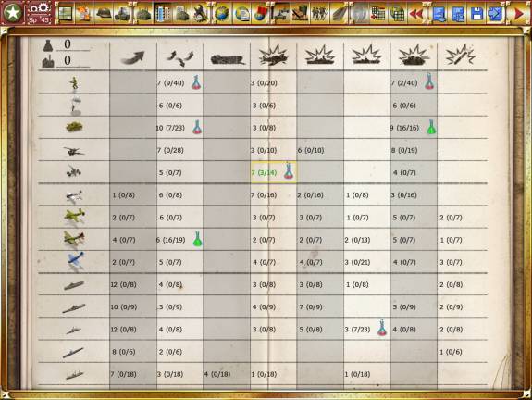Select the white jet aircraft row icon

tap(74, 196)
